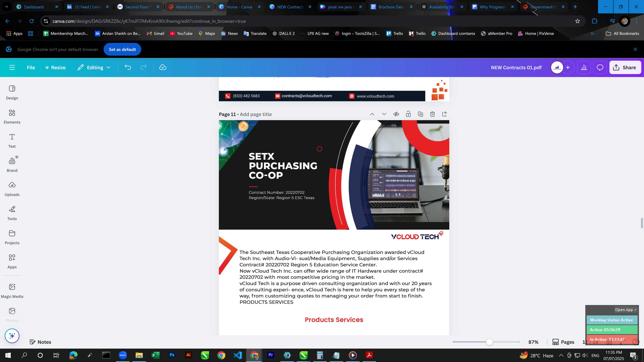
Task: Click the canvas vertical scrollbar thumb
Action: [x=641, y=223]
